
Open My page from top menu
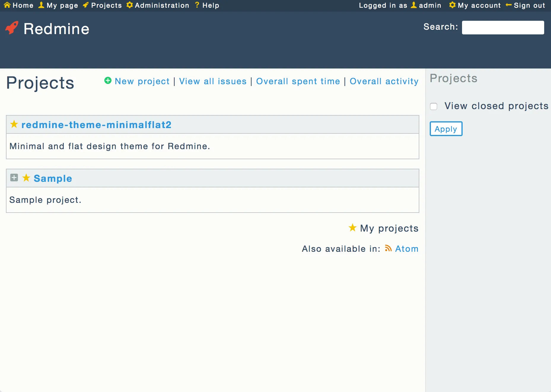(62, 5)
